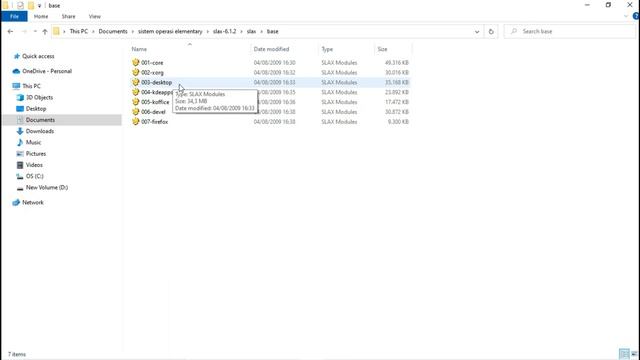Open Downloads in navigation pane
640x360 pixels.
pos(40,131)
